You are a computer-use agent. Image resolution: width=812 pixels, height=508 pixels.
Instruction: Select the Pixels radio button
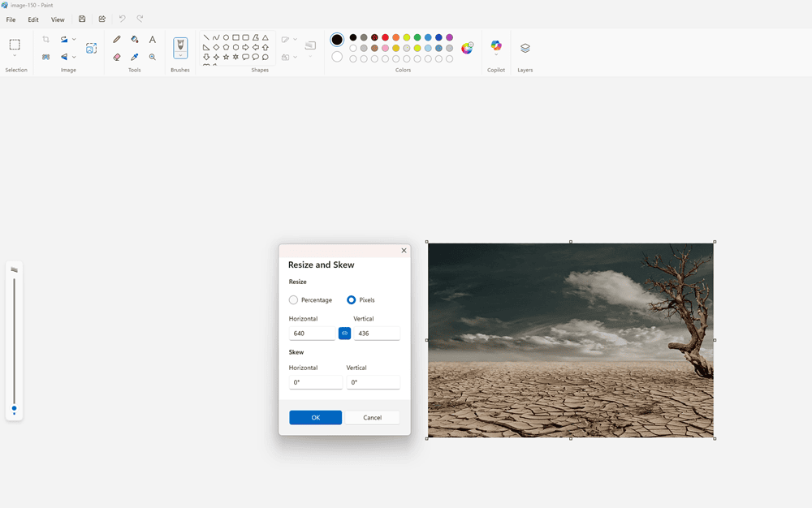[x=351, y=300]
